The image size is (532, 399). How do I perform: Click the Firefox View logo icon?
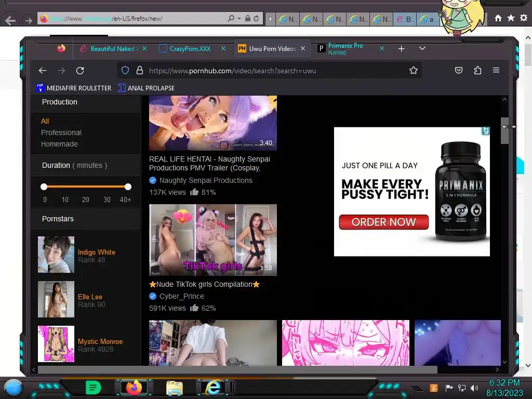tap(61, 48)
